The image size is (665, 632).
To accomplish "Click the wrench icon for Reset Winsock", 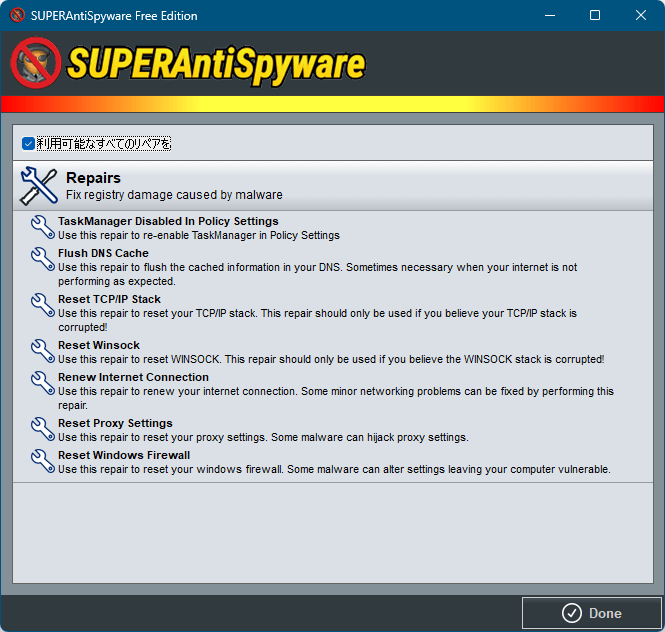I will [43, 351].
